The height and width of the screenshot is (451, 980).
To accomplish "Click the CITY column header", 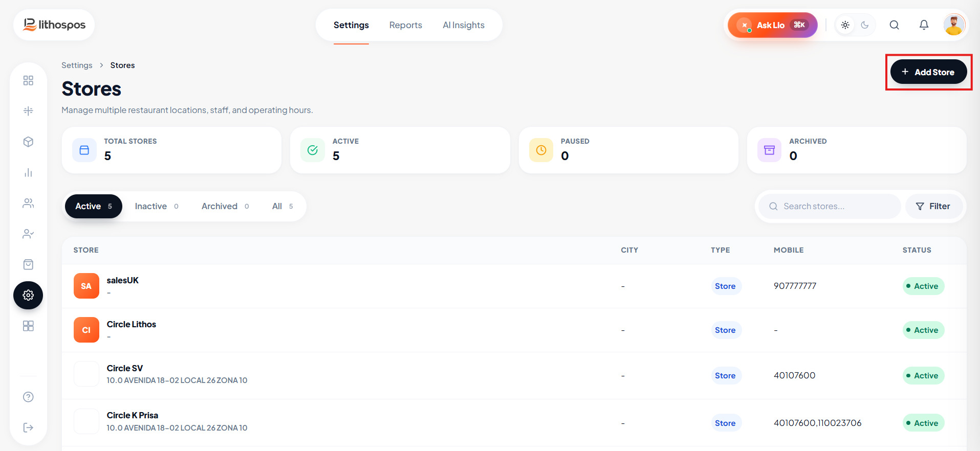I will 629,250.
